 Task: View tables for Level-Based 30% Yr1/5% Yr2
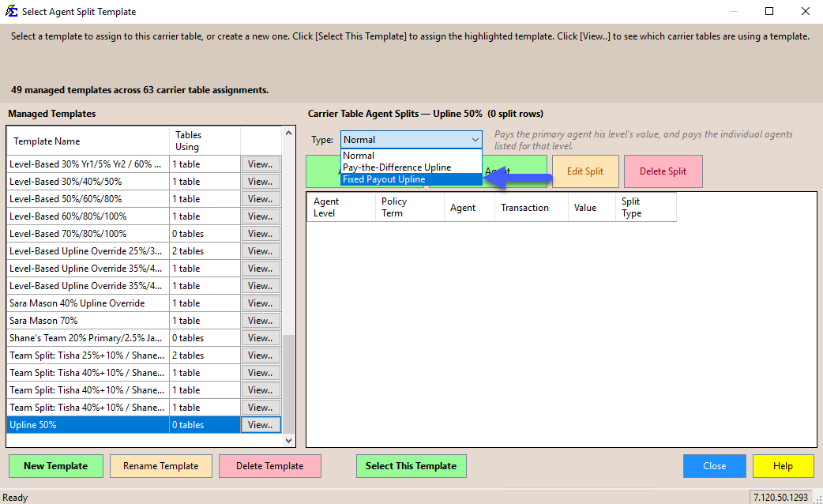[x=261, y=164]
